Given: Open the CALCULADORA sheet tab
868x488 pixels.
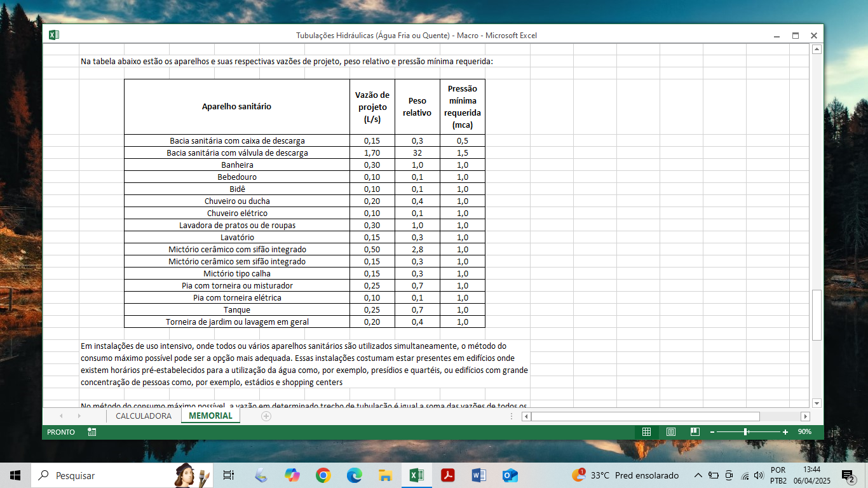Looking at the screenshot, I should click(x=144, y=416).
